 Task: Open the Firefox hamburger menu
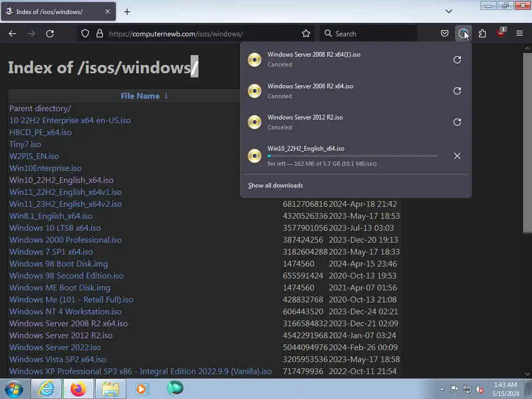click(520, 33)
